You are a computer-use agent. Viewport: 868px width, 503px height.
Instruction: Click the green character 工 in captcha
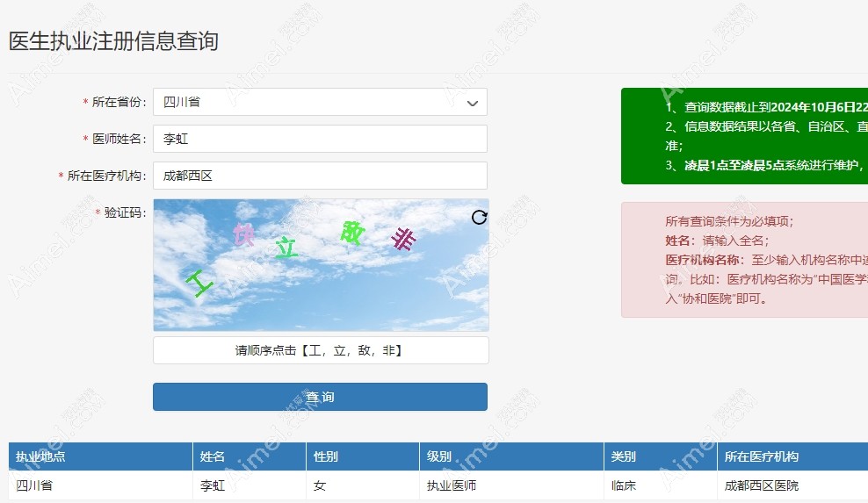pos(199,283)
